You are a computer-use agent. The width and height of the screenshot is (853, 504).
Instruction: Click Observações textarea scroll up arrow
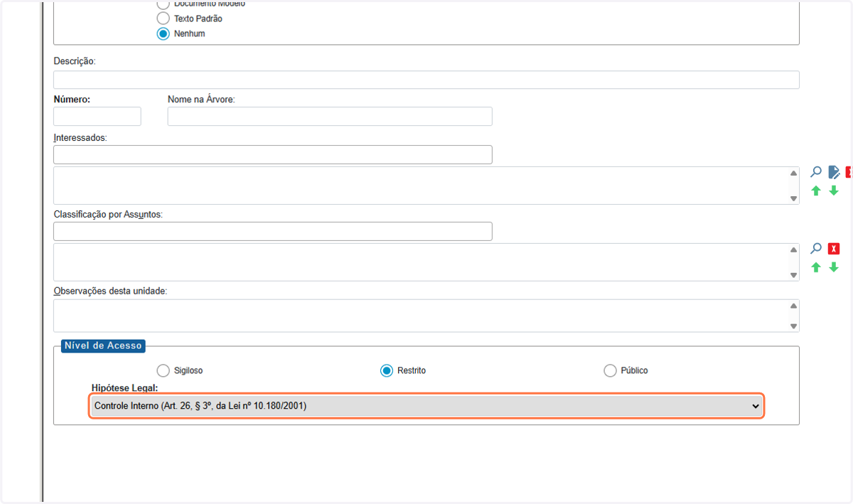(793, 306)
